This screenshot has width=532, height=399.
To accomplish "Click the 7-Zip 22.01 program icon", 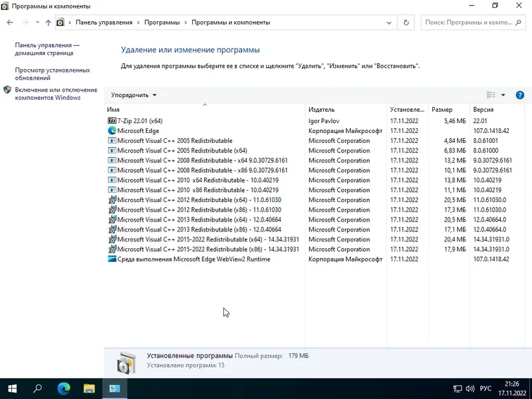I will click(x=112, y=121).
